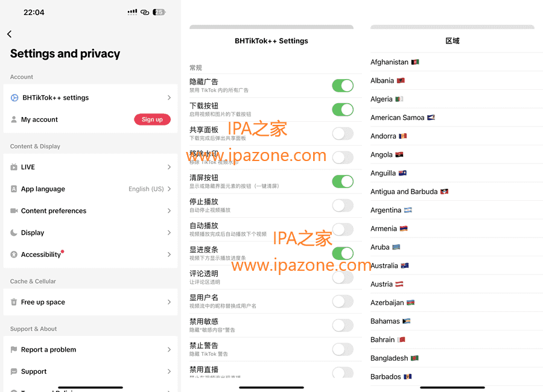The height and width of the screenshot is (392, 543).
Task: Tap the LIVE TV icon
Action: [x=14, y=167]
